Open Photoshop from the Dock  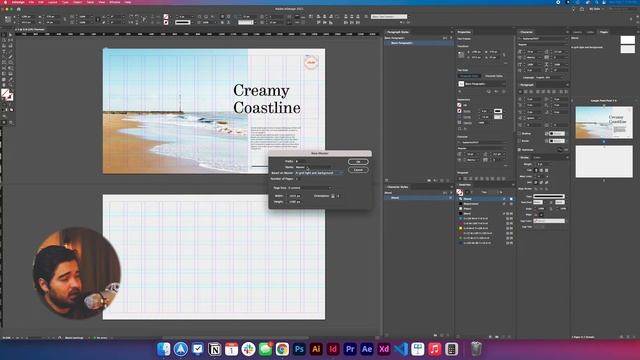[x=299, y=349]
